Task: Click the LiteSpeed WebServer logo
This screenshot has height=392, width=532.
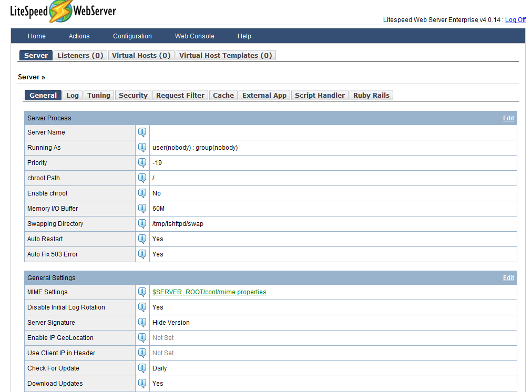Action: click(x=63, y=12)
